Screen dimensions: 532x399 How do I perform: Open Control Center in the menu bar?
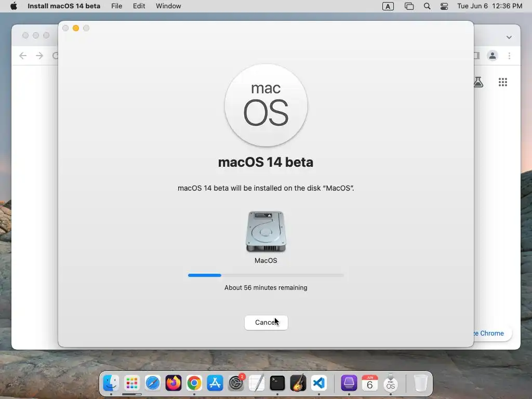[x=444, y=6]
